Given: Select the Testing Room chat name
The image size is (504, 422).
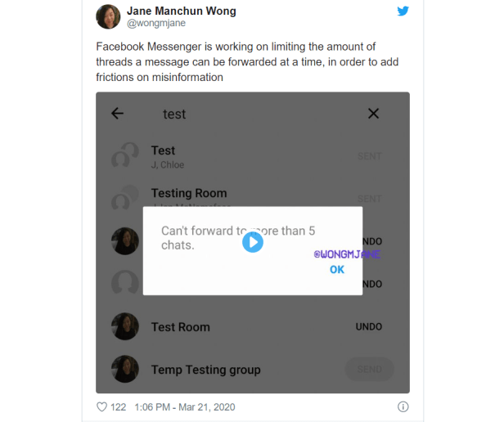Looking at the screenshot, I should 189,193.
